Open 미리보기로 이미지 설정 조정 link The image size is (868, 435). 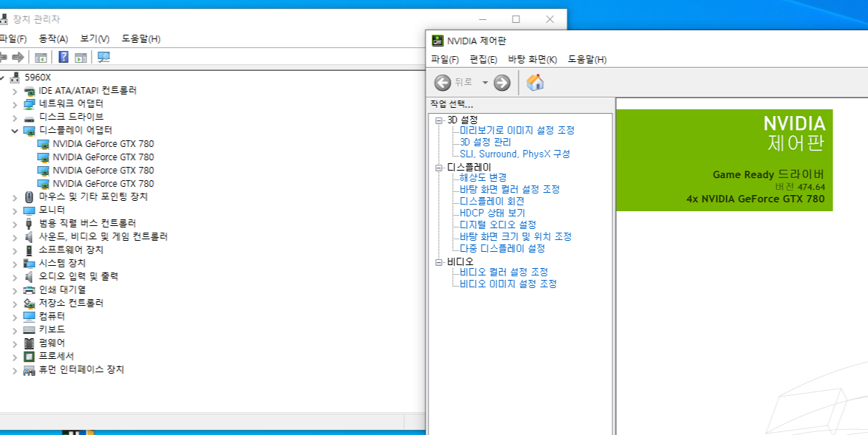point(517,131)
